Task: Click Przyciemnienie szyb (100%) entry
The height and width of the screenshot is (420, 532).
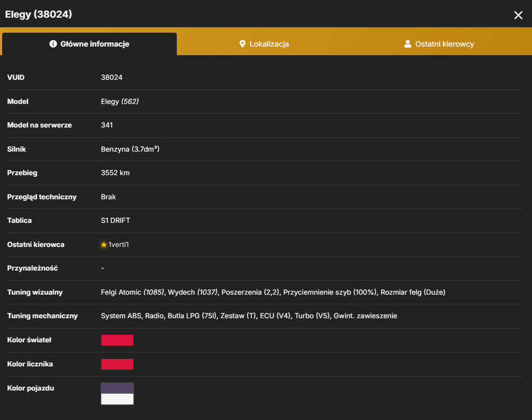Action: 330,292
